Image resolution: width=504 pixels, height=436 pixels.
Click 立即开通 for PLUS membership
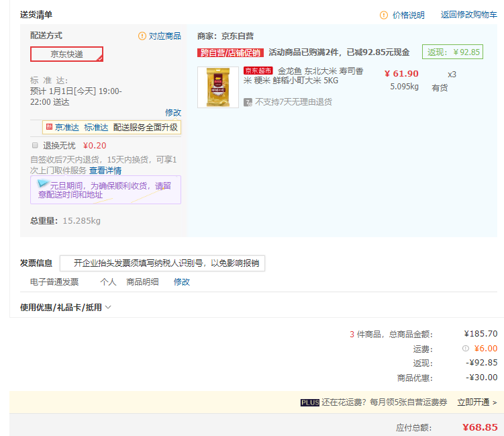point(477,402)
